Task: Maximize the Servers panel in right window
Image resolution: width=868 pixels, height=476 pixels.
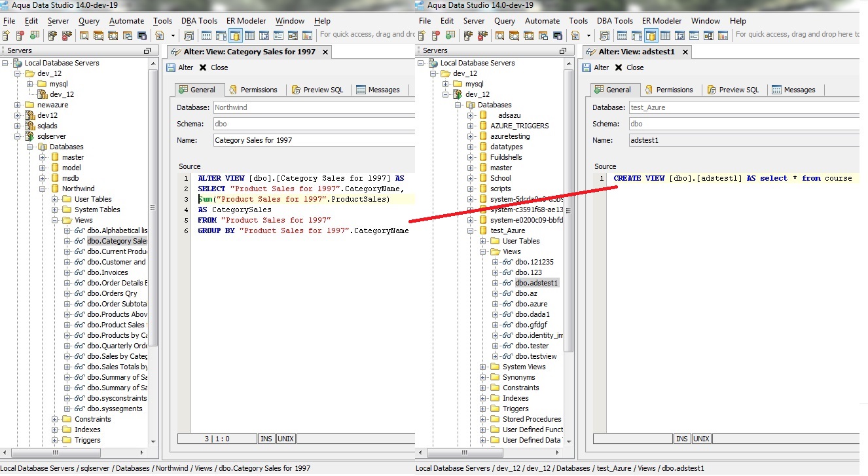Action: pyautogui.click(x=562, y=50)
